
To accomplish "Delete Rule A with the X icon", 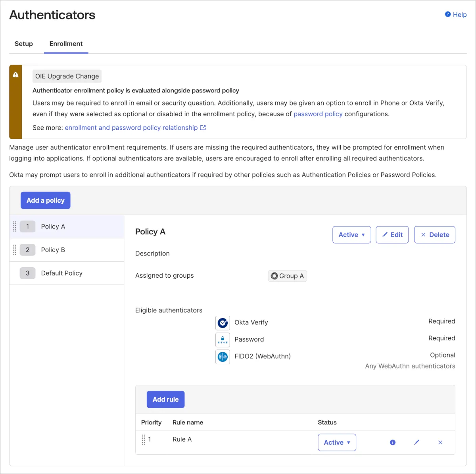I will click(440, 442).
